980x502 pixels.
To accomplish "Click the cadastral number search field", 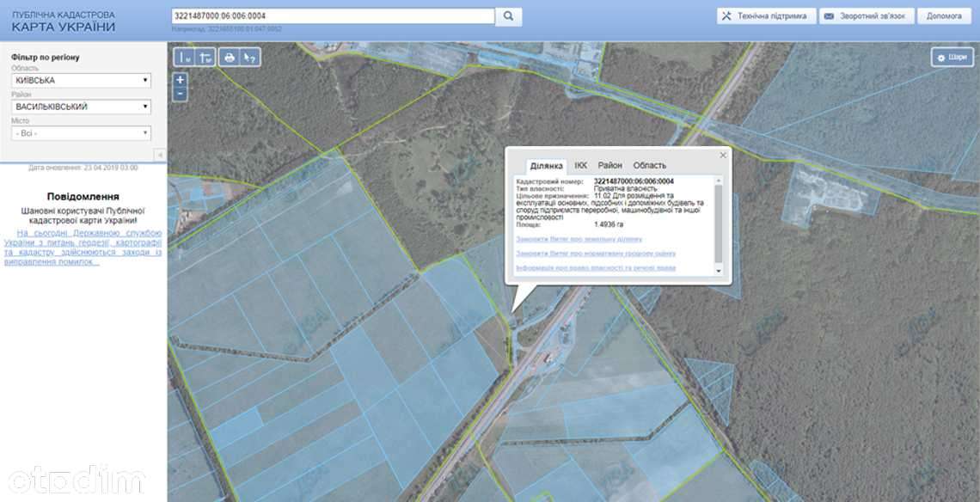I will 334,16.
